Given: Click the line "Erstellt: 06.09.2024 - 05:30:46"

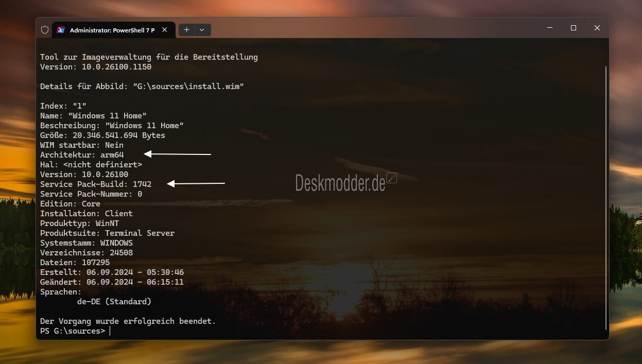Looking at the screenshot, I should (x=112, y=272).
